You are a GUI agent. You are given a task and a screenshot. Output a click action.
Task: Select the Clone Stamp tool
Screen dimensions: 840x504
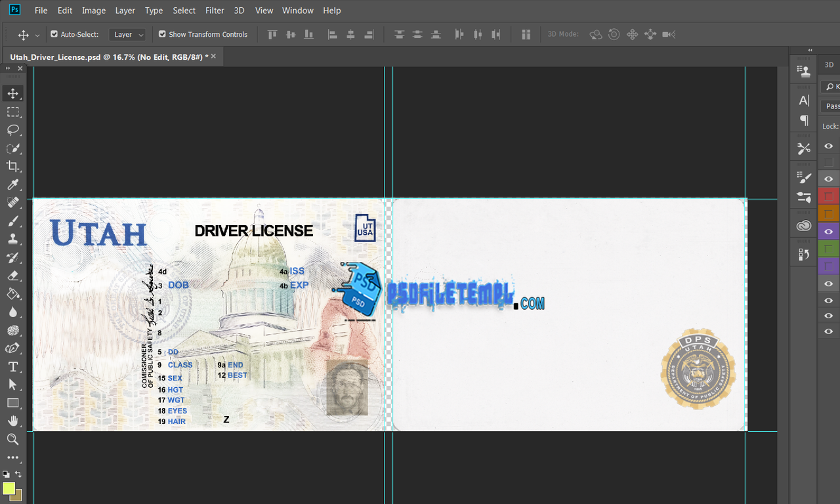13,239
